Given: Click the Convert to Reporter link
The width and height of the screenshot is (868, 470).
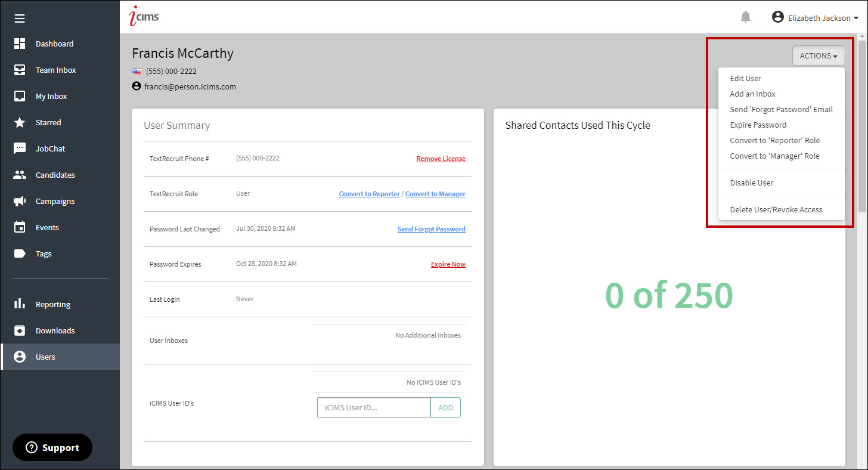Looking at the screenshot, I should pyautogui.click(x=369, y=194).
